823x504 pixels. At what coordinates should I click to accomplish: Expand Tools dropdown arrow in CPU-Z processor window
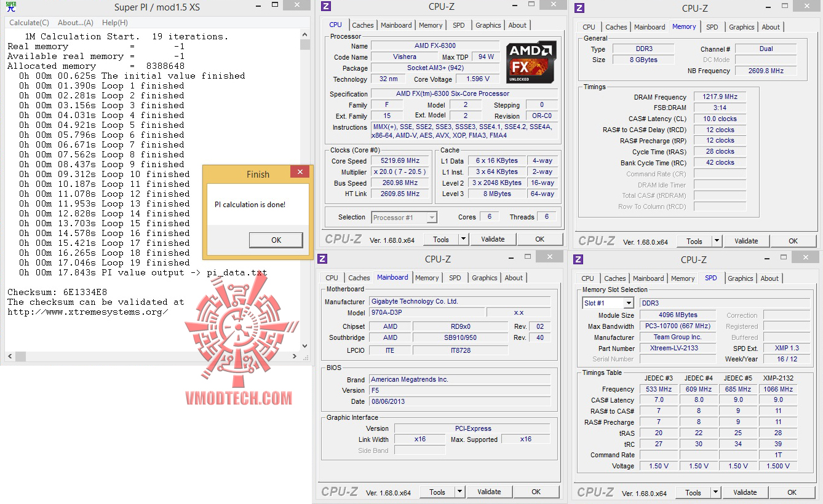(464, 239)
